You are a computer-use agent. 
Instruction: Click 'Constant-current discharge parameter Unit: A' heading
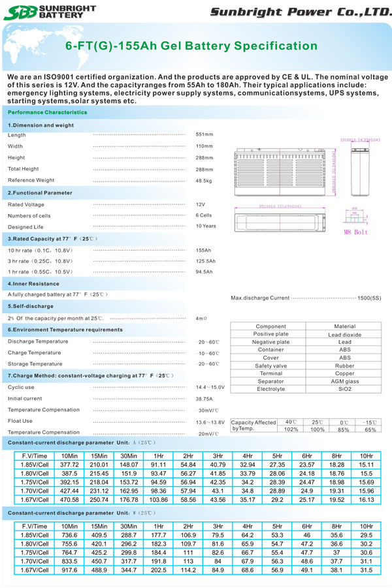point(82,442)
